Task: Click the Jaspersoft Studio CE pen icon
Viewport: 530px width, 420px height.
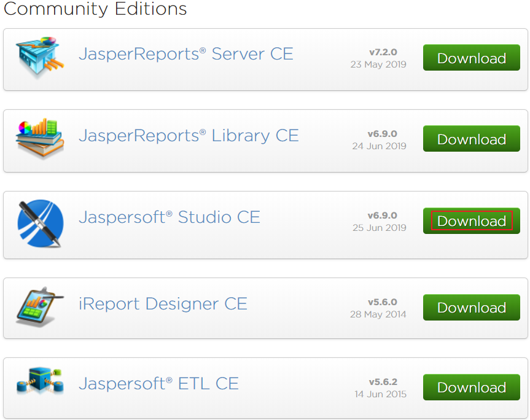Action: (x=40, y=224)
